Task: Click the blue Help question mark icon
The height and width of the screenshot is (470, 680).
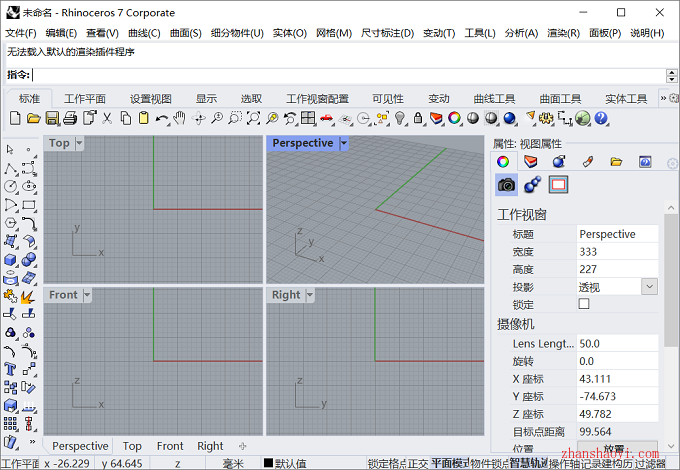Action: (601, 118)
